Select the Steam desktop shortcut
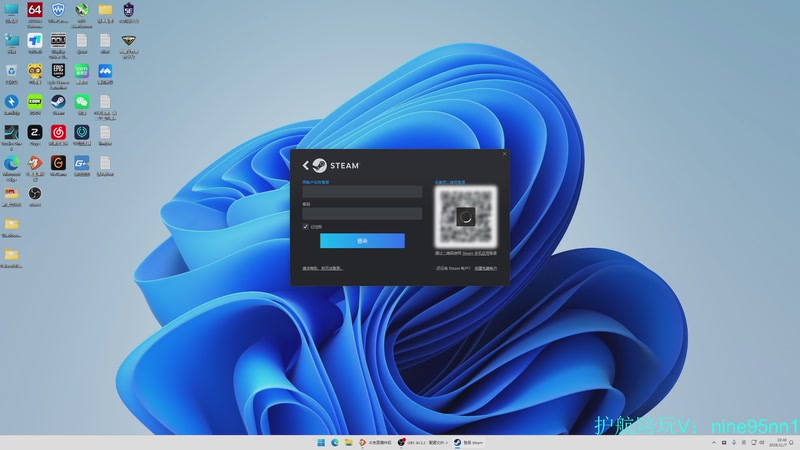Viewport: 800px width, 450px height. (x=58, y=102)
